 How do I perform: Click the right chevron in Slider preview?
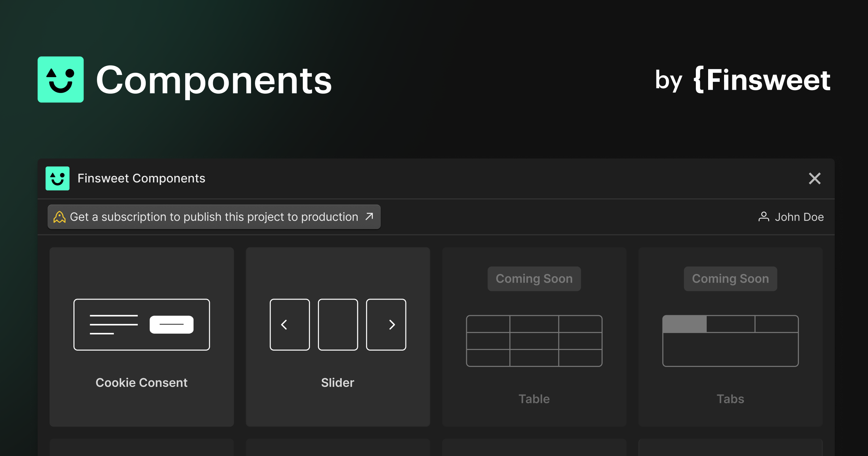[x=391, y=325]
